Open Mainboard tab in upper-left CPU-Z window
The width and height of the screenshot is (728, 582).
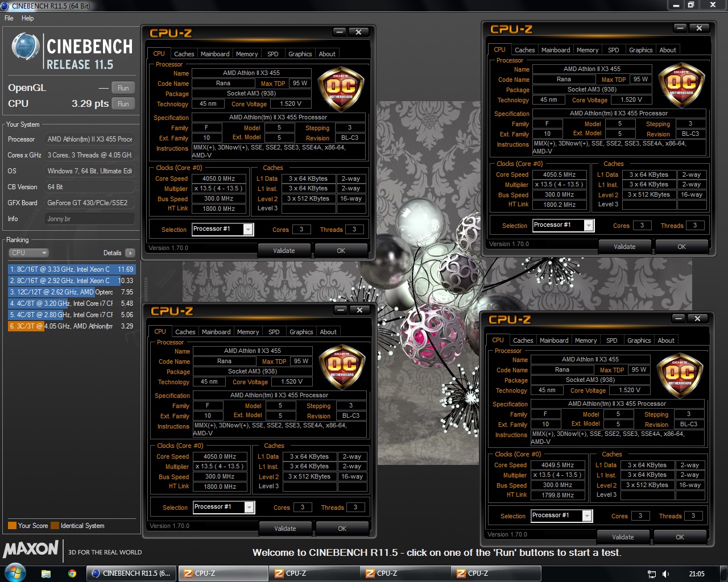point(215,54)
